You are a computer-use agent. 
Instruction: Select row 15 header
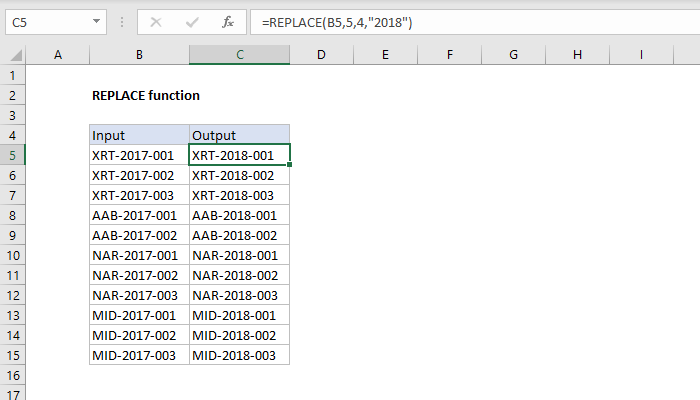pyautogui.click(x=12, y=355)
